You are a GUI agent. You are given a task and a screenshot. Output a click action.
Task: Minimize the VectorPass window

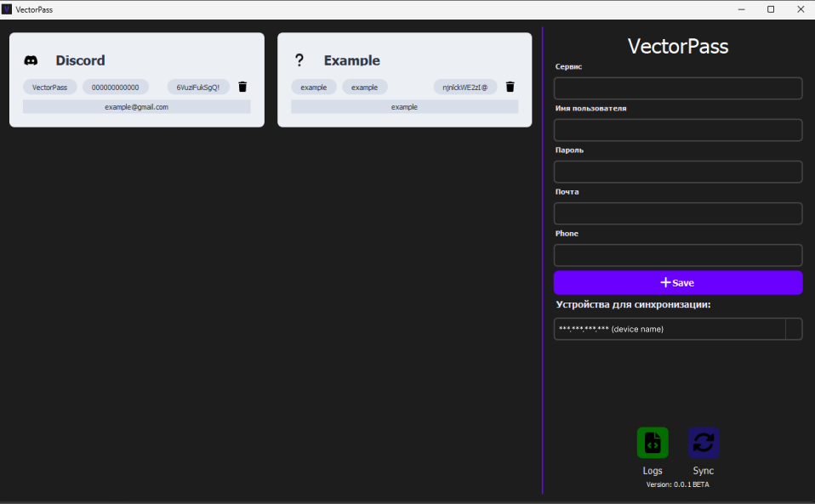(742, 9)
